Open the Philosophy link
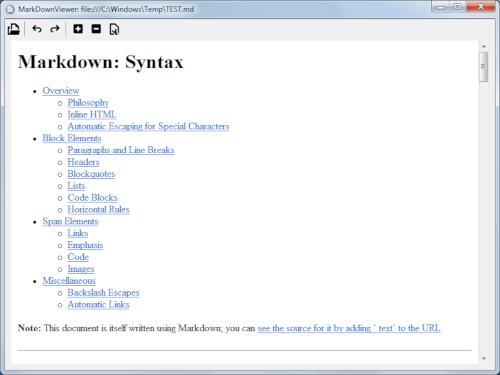 point(88,103)
